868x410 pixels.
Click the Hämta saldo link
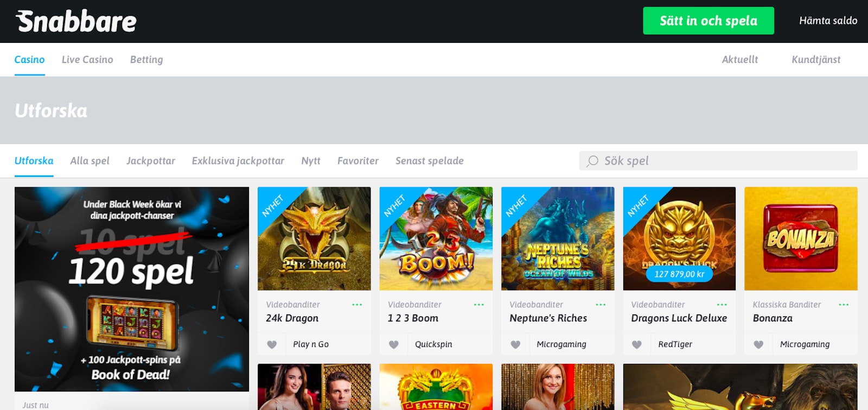point(828,21)
